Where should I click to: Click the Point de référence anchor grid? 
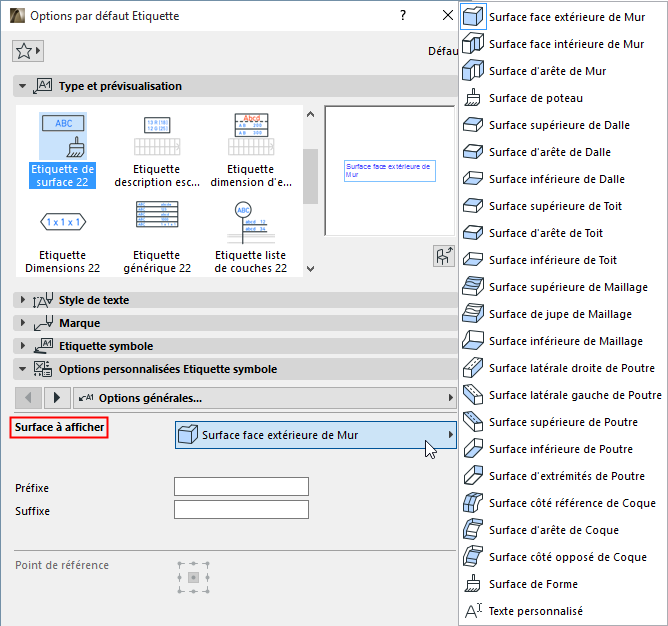coord(193,577)
